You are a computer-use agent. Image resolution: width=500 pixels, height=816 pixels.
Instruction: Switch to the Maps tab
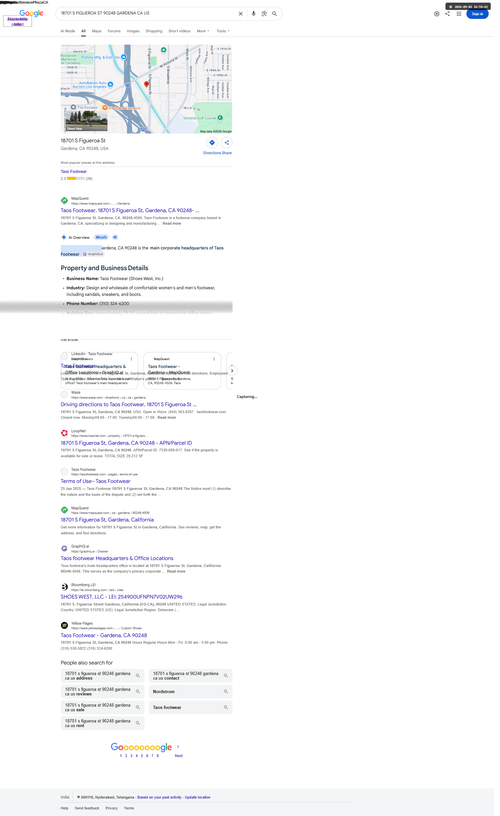[97, 31]
